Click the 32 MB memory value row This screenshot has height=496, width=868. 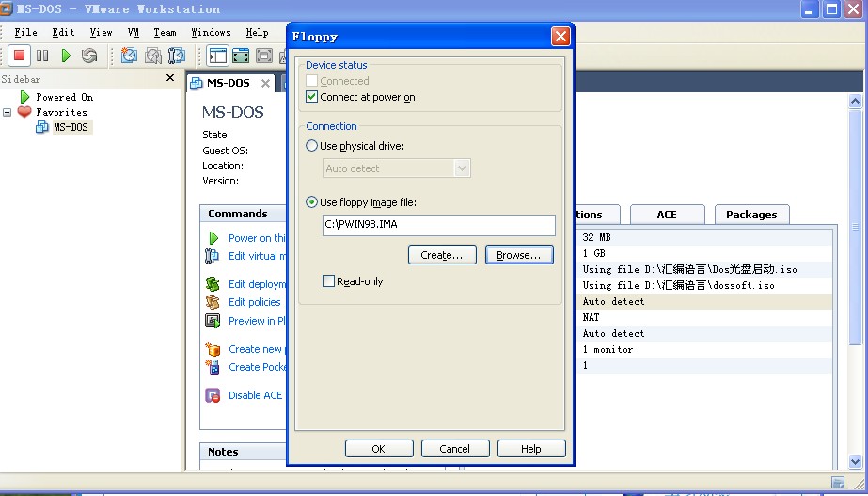[703, 237]
